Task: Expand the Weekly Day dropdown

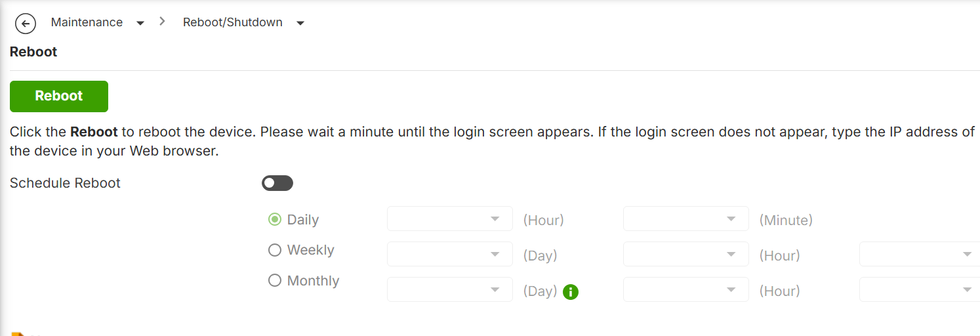Action: point(450,254)
